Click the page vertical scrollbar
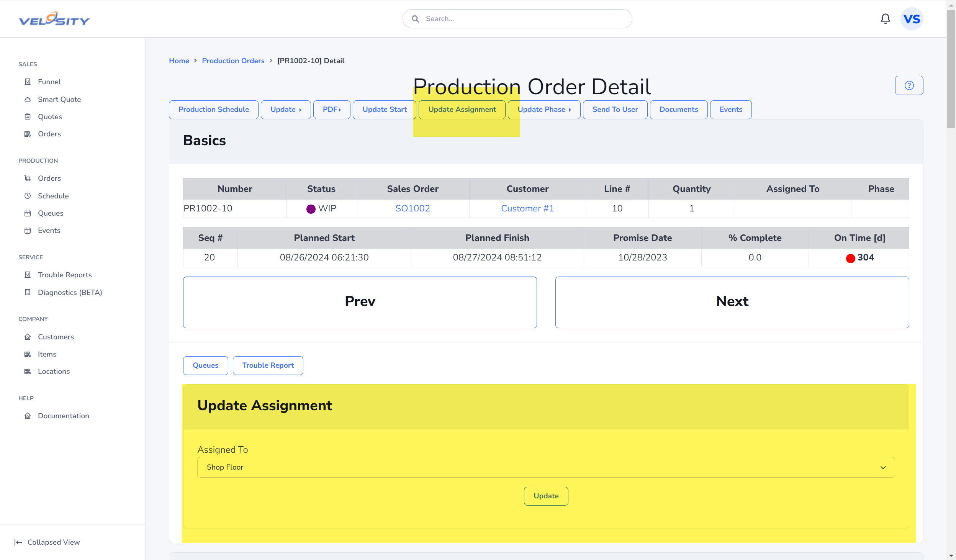The image size is (956, 560). coord(951,69)
